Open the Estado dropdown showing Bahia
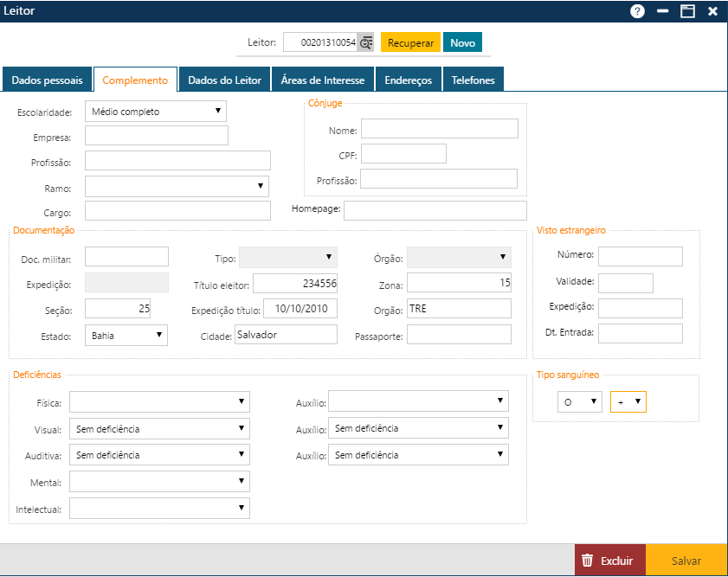 (158, 335)
